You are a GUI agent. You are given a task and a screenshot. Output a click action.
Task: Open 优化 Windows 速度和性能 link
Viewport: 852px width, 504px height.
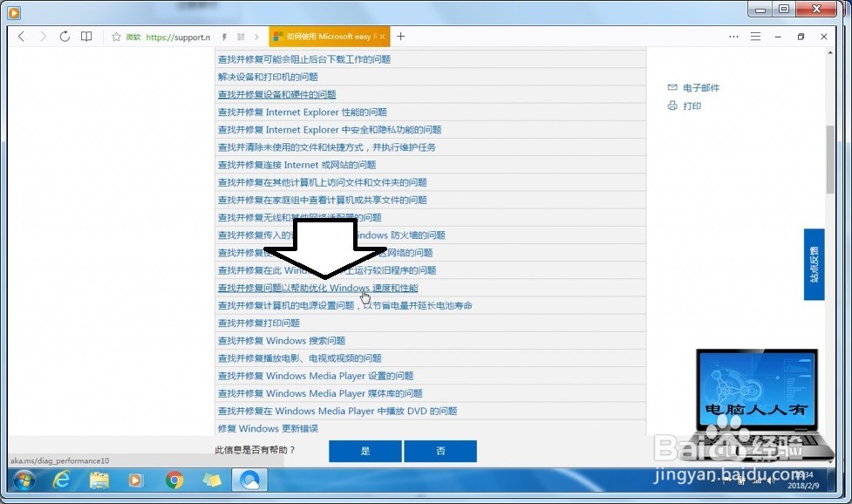tap(318, 288)
